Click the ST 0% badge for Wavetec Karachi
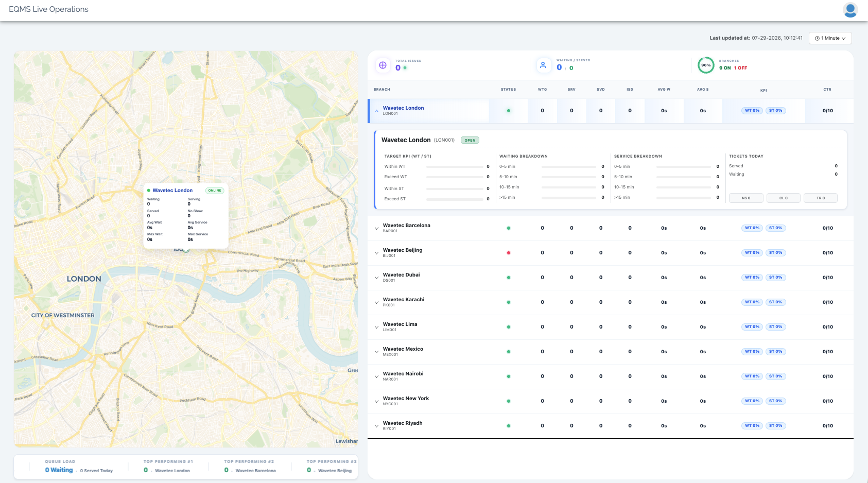The height and width of the screenshot is (483, 868). 775,302
